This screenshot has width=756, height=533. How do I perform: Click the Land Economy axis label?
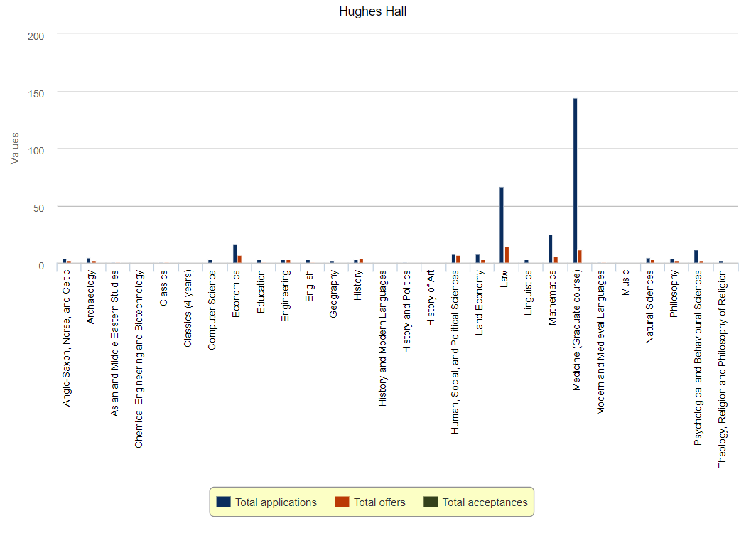point(479,303)
